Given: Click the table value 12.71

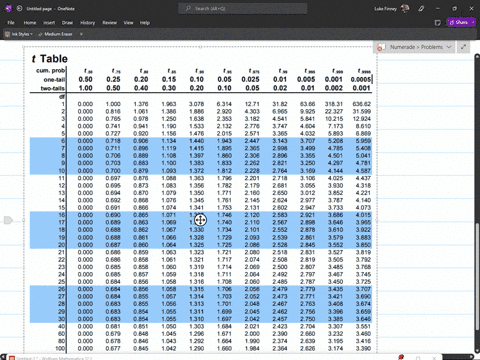Looking at the screenshot, I should (x=252, y=104).
